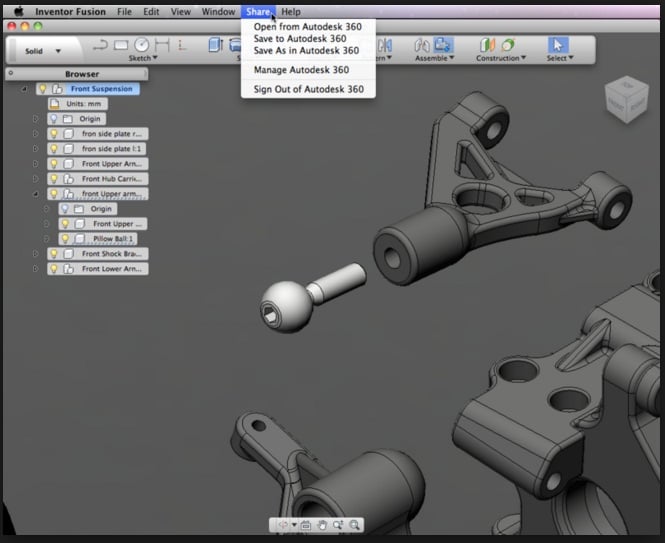The height and width of the screenshot is (543, 665).
Task: Select the sketch Dimension tool
Action: tap(162, 45)
